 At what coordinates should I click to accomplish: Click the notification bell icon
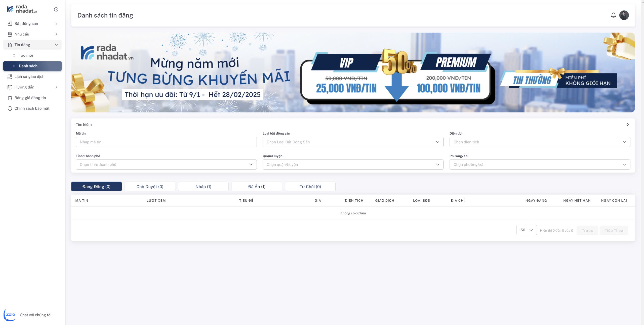point(613,15)
